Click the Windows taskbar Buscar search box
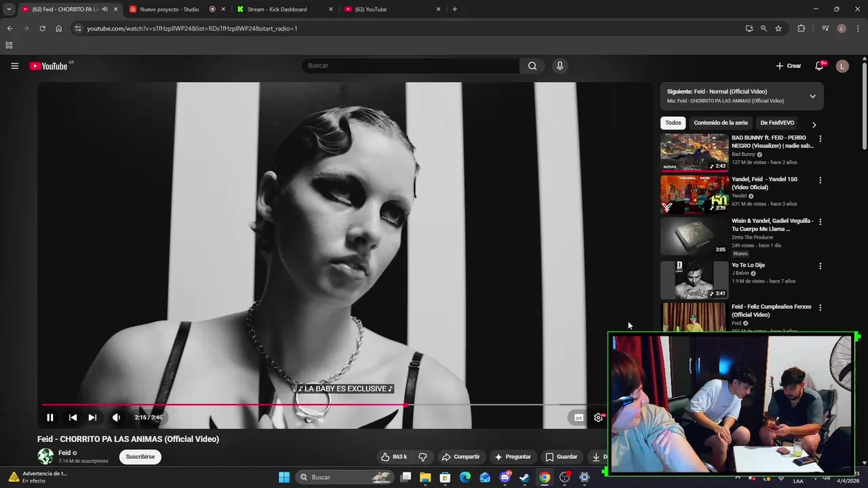Image resolution: width=868 pixels, height=488 pixels. (x=346, y=477)
